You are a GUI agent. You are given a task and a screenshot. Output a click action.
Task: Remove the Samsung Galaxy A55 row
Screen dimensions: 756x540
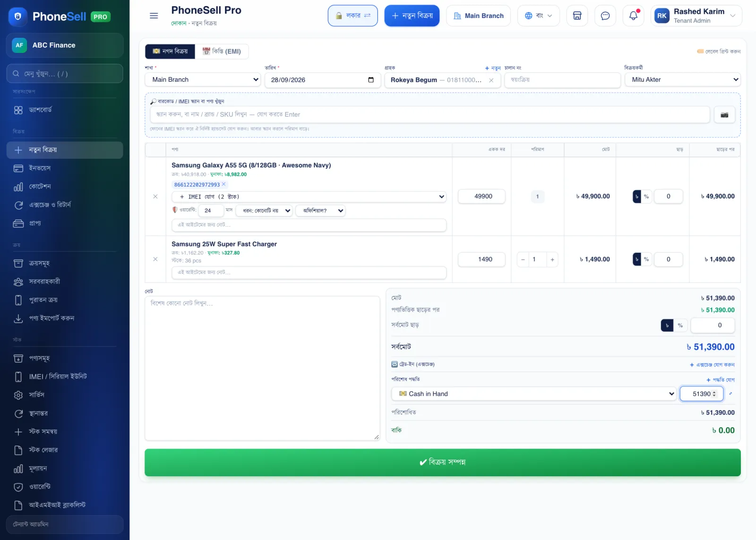coord(155,197)
